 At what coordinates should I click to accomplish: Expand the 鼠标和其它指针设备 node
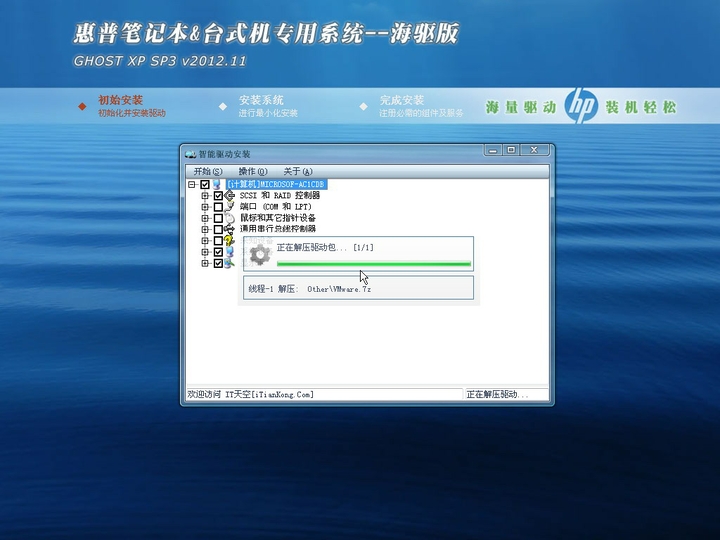point(205,218)
